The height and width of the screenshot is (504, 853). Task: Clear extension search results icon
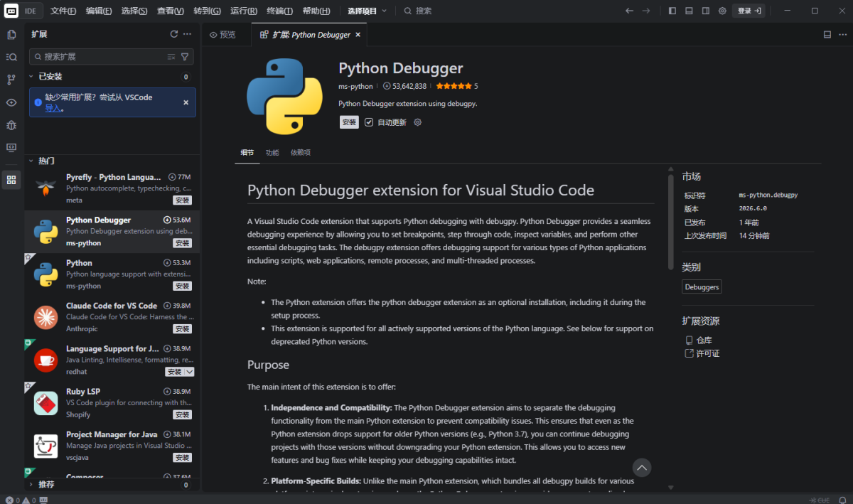(171, 56)
